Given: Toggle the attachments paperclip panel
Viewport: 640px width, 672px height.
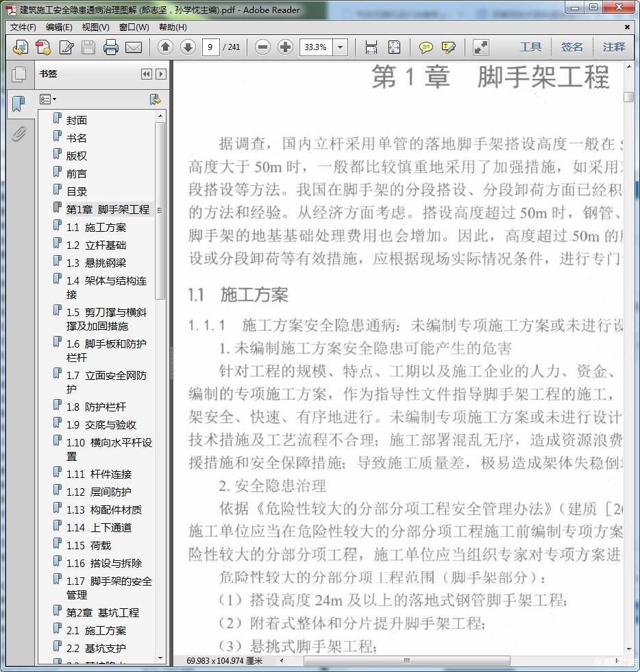Looking at the screenshot, I should [x=19, y=133].
